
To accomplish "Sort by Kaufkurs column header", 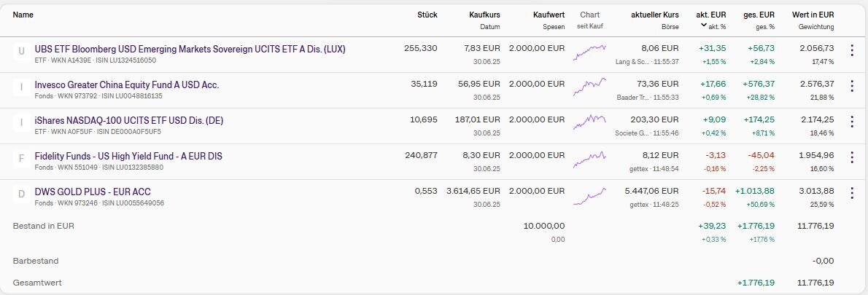I will (484, 15).
